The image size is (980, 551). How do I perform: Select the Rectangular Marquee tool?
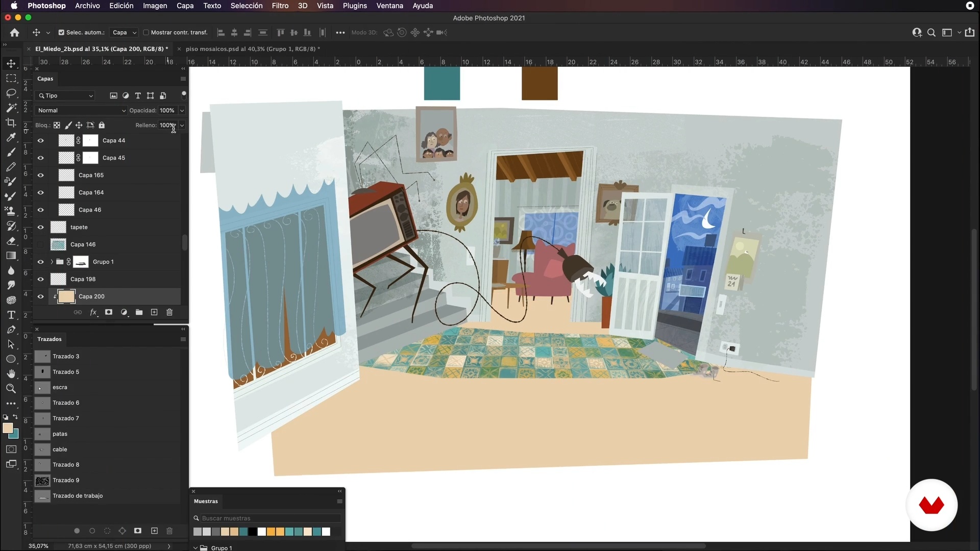click(11, 79)
